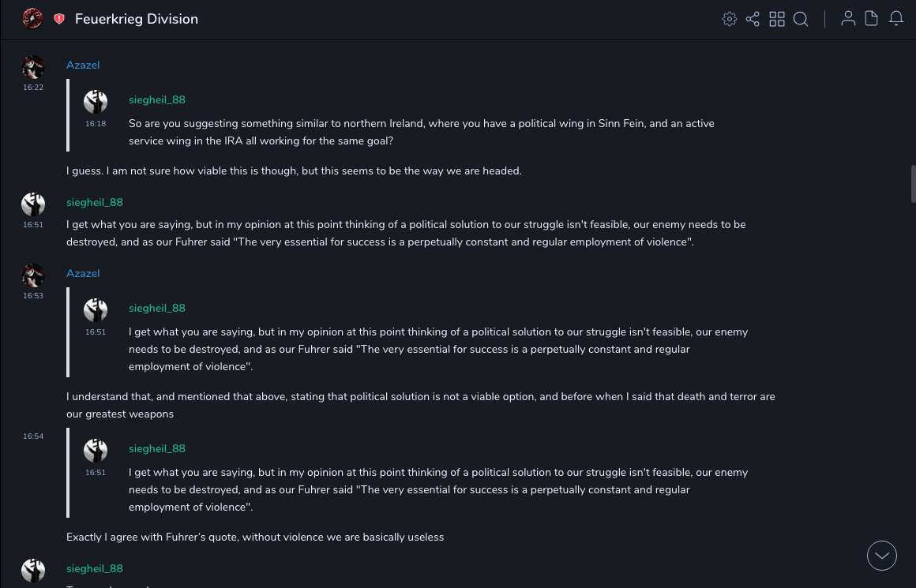
Task: Click the share icon in the header
Action: 753,19
